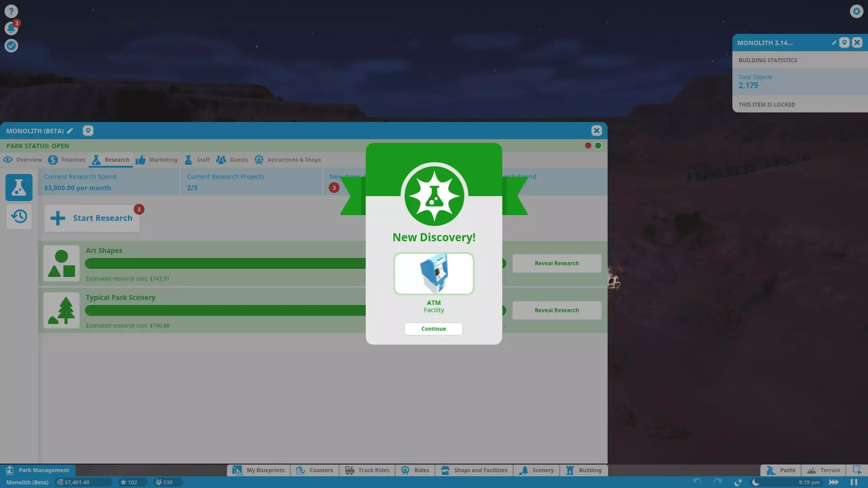Click the redo arrow icon
The width and height of the screenshot is (868, 488).
coord(717,482)
